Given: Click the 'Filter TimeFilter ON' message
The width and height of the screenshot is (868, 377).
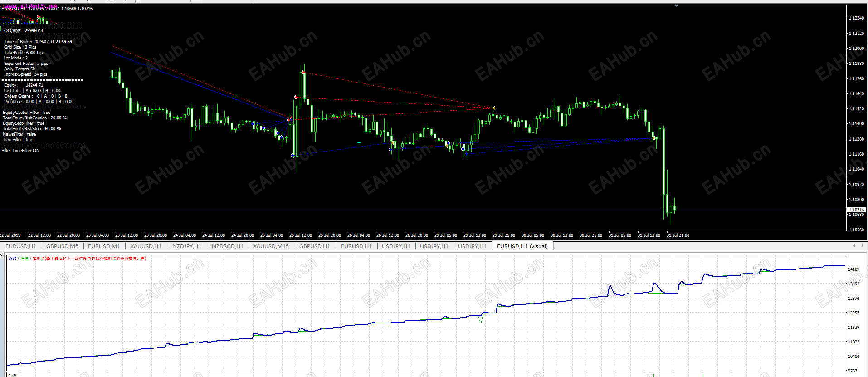Looking at the screenshot, I should (x=20, y=151).
